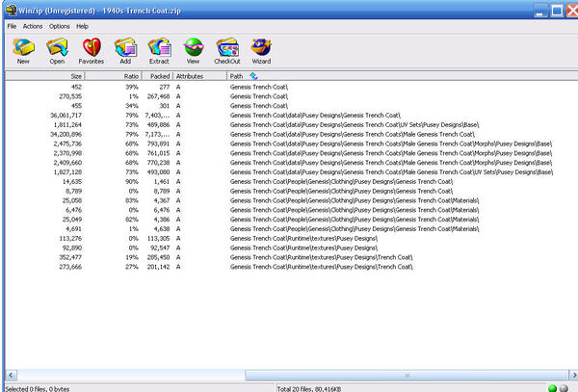578x392 pixels.
Task: Click the WinZip title bar application icon
Action: click(11, 10)
